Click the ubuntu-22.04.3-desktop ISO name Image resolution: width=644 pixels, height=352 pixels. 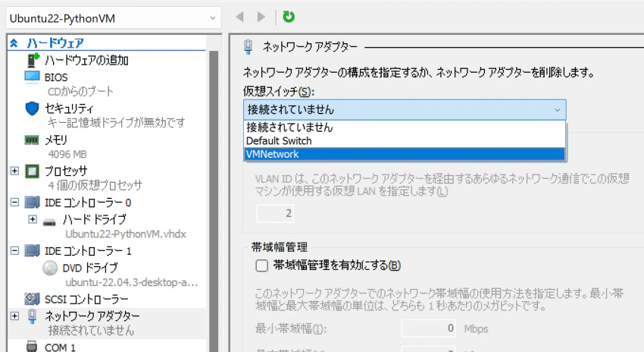(131, 282)
